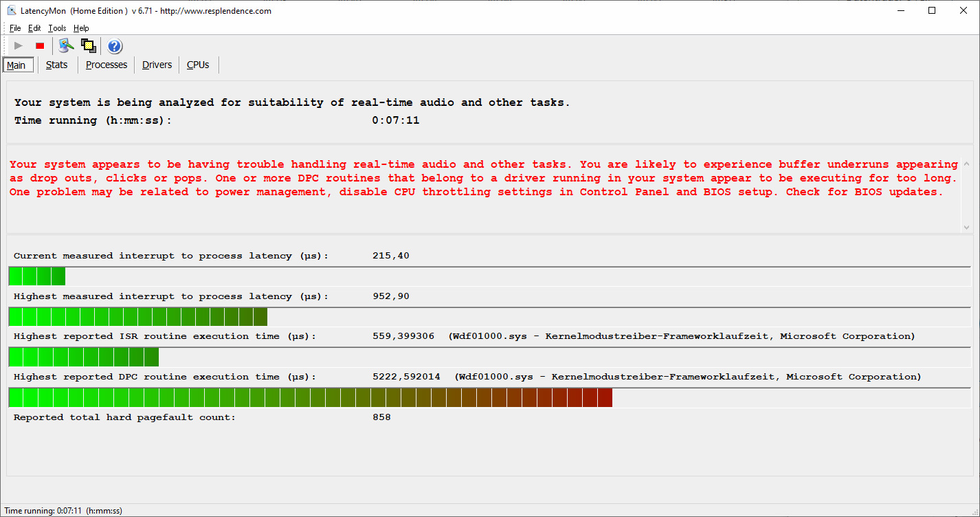
Task: Click the 'Your system is being analyzed' heading
Action: (x=292, y=102)
